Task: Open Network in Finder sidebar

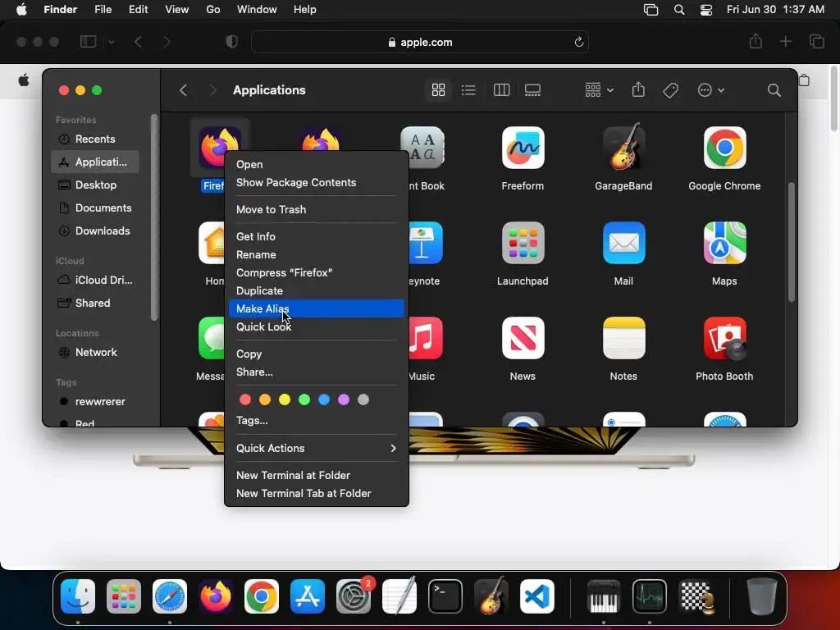Action: [x=95, y=353]
